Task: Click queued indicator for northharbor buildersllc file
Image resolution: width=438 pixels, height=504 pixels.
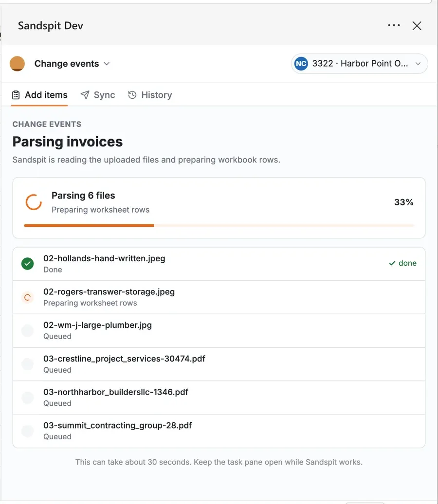Action: pyautogui.click(x=28, y=397)
